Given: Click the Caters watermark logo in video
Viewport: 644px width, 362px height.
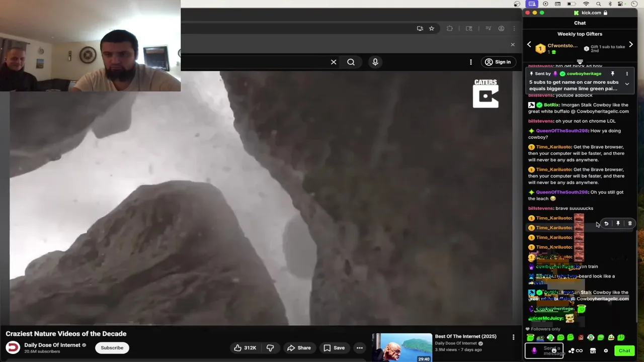Looking at the screenshot, I should tap(486, 94).
